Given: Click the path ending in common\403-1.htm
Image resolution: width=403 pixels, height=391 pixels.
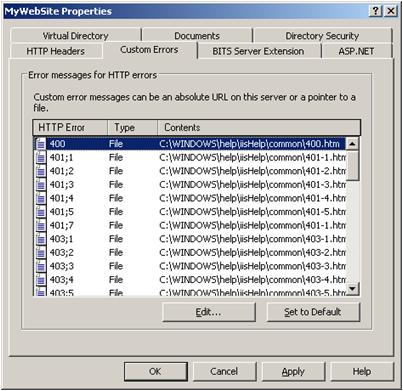Looking at the screenshot, I should 253,239.
